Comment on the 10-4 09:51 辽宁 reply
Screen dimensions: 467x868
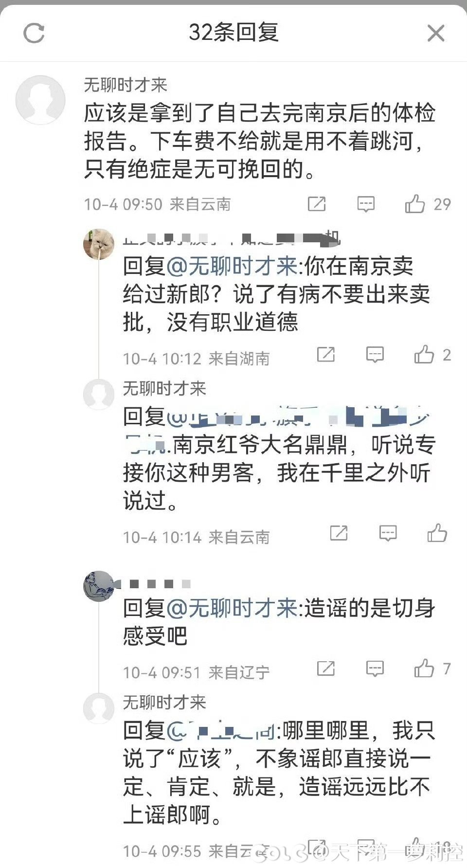coord(375,668)
